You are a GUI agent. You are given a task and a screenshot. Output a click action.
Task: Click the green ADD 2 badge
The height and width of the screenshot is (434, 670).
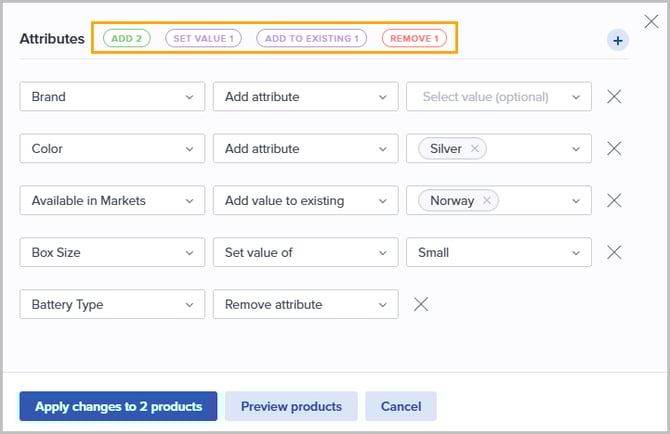(x=127, y=39)
